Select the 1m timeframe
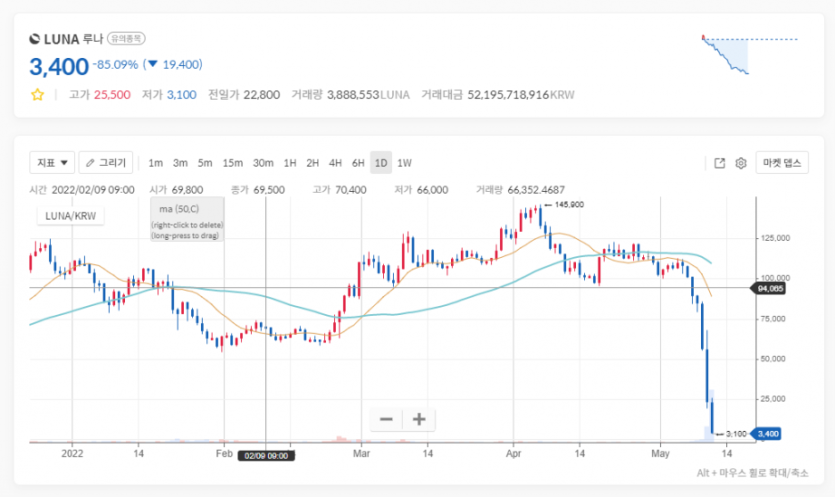This screenshot has height=497, width=835. pos(155,163)
